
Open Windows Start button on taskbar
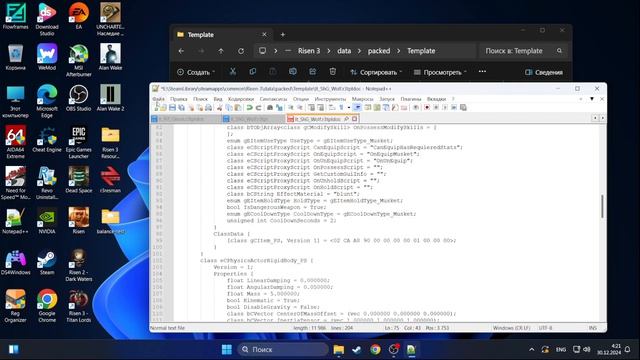pyautogui.click(x=227, y=349)
